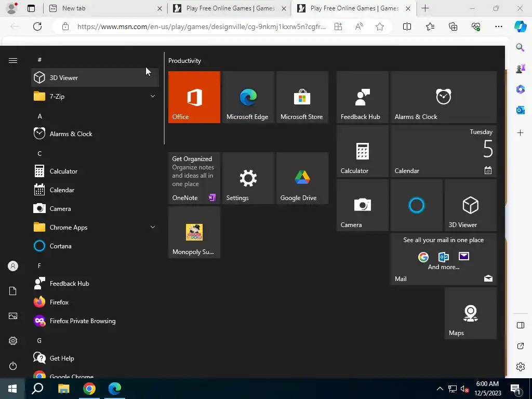Open 3D Viewer in the app list
532x399 pixels.
[95, 78]
